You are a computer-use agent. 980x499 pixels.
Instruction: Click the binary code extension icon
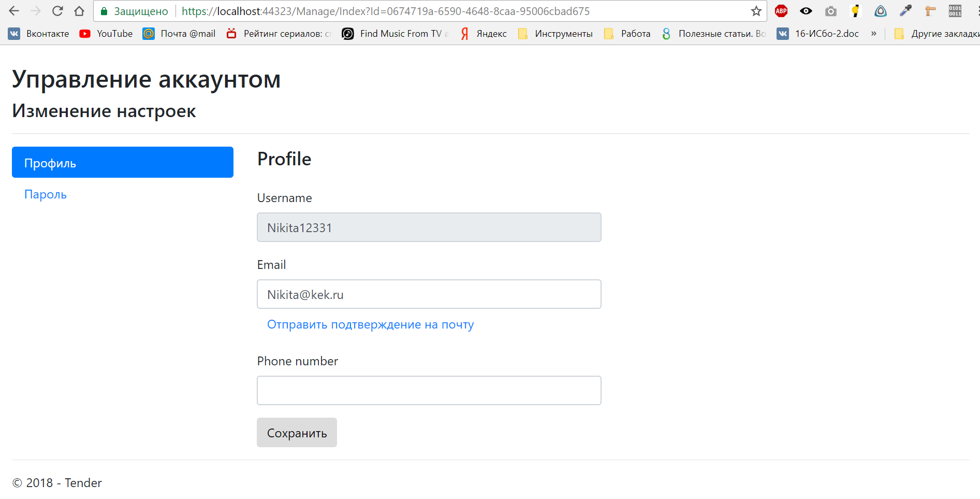coord(955,11)
